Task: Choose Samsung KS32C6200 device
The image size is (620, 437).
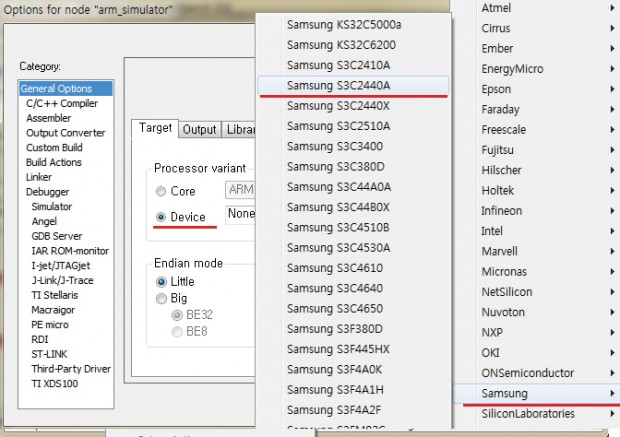Action: coord(353,45)
